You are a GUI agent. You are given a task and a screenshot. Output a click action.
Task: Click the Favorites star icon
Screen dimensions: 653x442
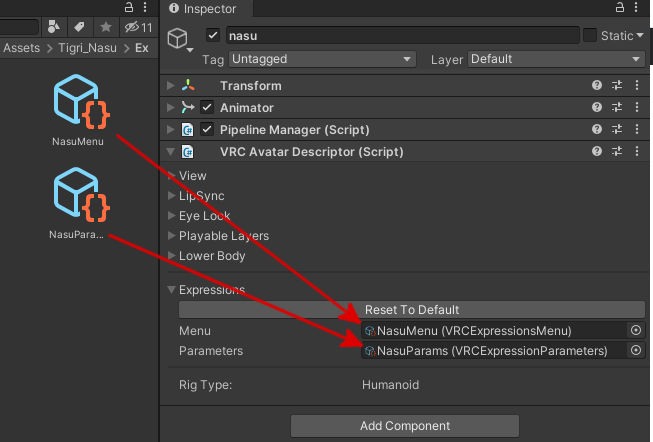coord(106,27)
